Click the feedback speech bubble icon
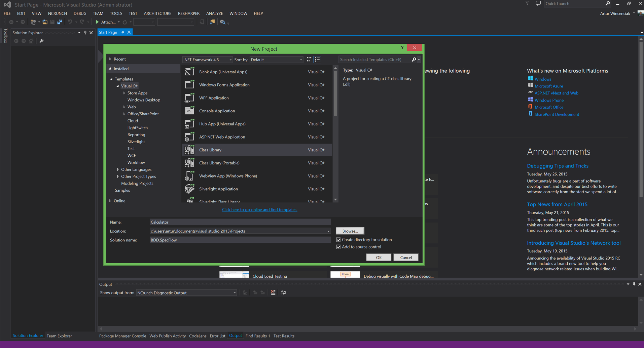 tap(538, 3)
